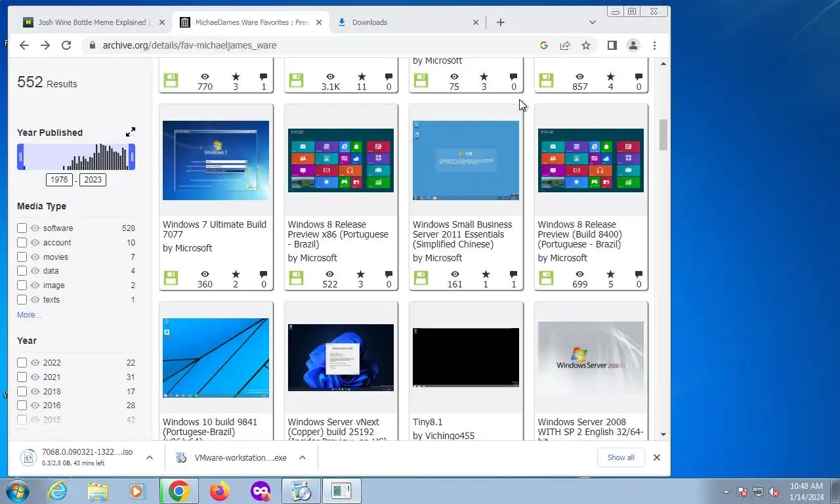Image resolution: width=840 pixels, height=504 pixels.
Task: Expand options for the 7068 iso download
Action: 150,457
